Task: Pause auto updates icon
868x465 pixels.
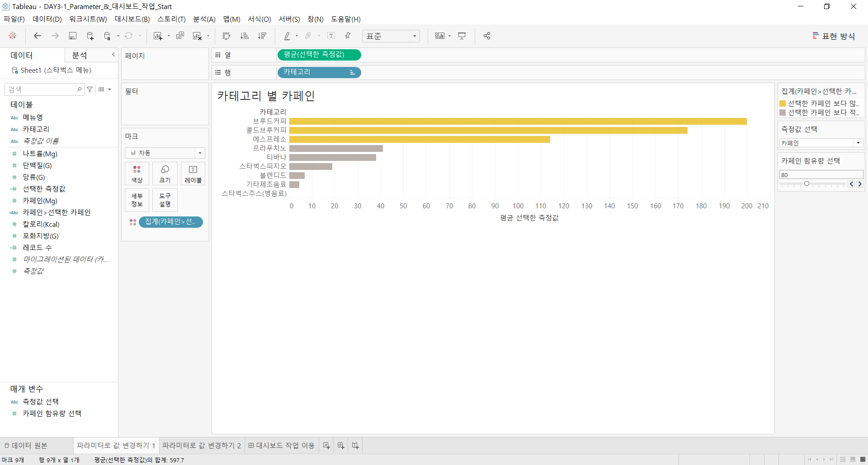Action: pyautogui.click(x=108, y=36)
